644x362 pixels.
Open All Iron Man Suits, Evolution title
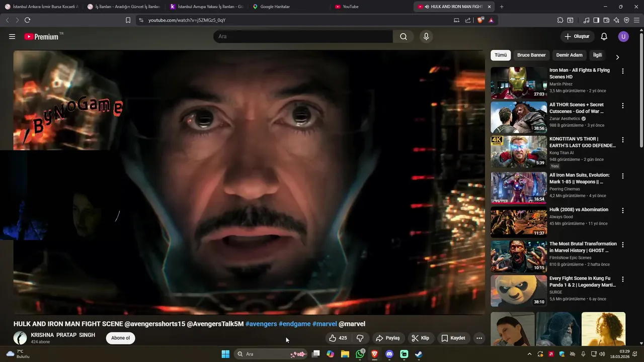pyautogui.click(x=580, y=178)
